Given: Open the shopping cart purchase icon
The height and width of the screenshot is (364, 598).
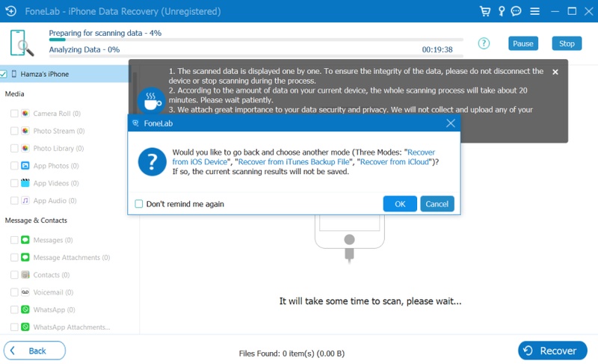Looking at the screenshot, I should tap(484, 11).
